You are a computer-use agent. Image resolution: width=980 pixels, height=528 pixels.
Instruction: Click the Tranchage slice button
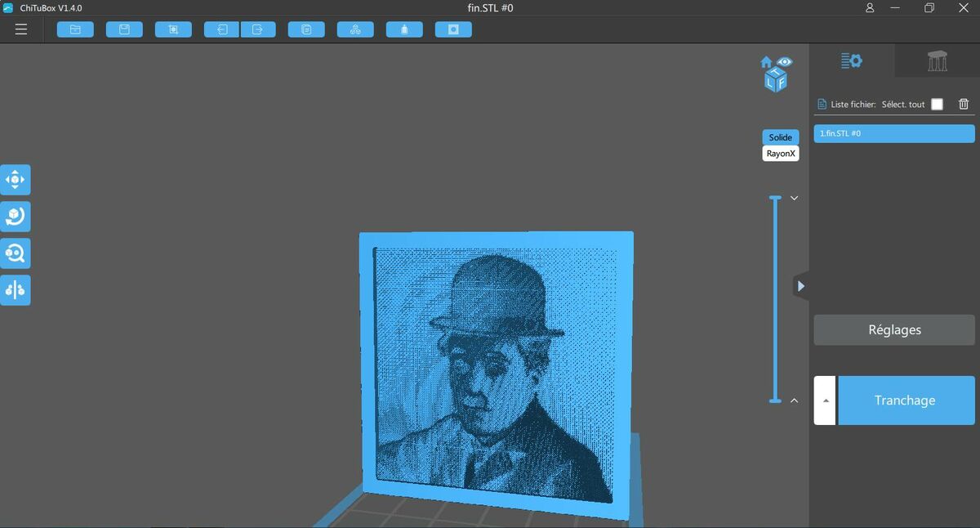(x=906, y=400)
